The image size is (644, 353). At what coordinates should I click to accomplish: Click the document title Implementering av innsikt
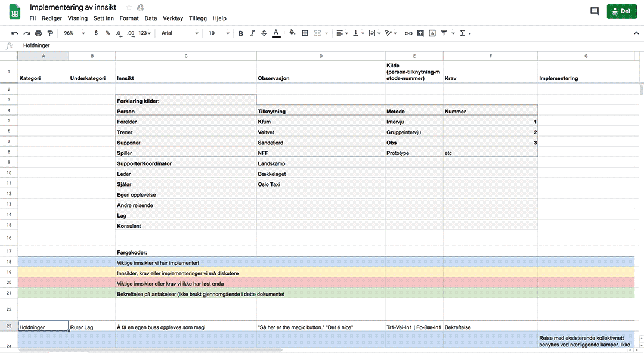73,7
